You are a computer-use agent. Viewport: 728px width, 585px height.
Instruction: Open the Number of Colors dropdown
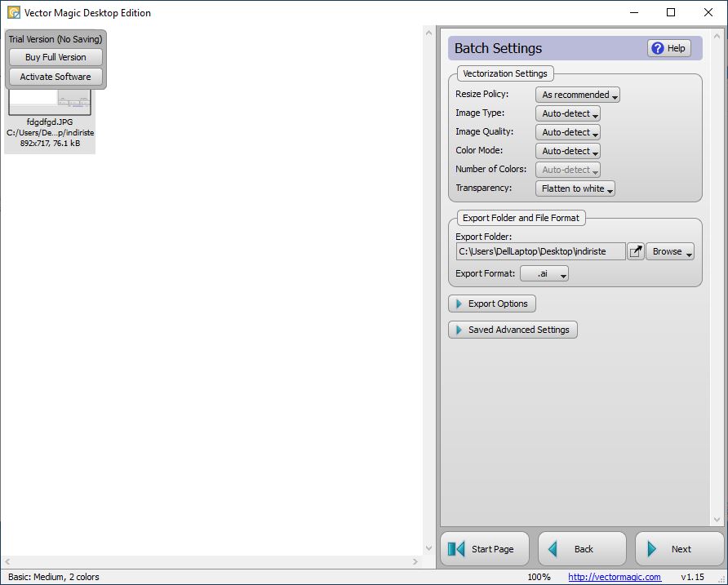tap(568, 170)
